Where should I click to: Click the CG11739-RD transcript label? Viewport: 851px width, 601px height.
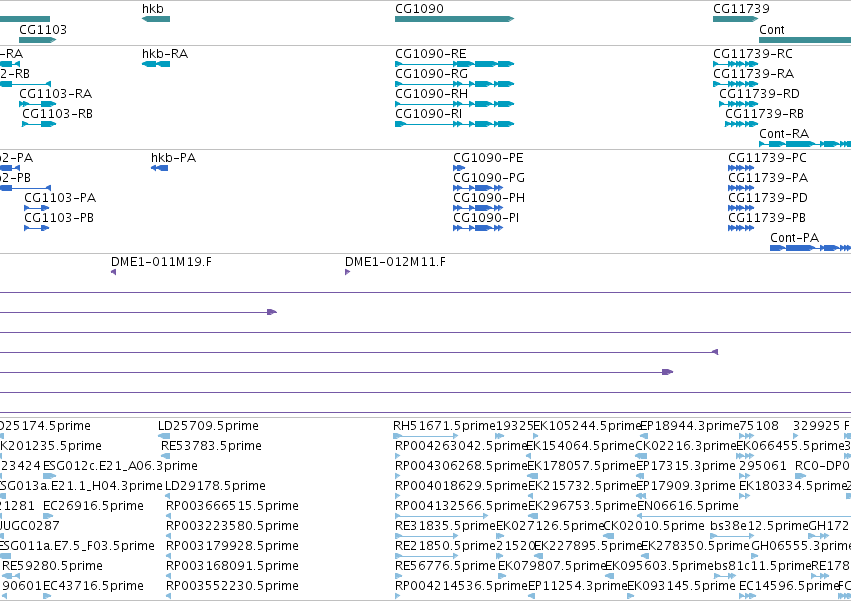click(759, 94)
